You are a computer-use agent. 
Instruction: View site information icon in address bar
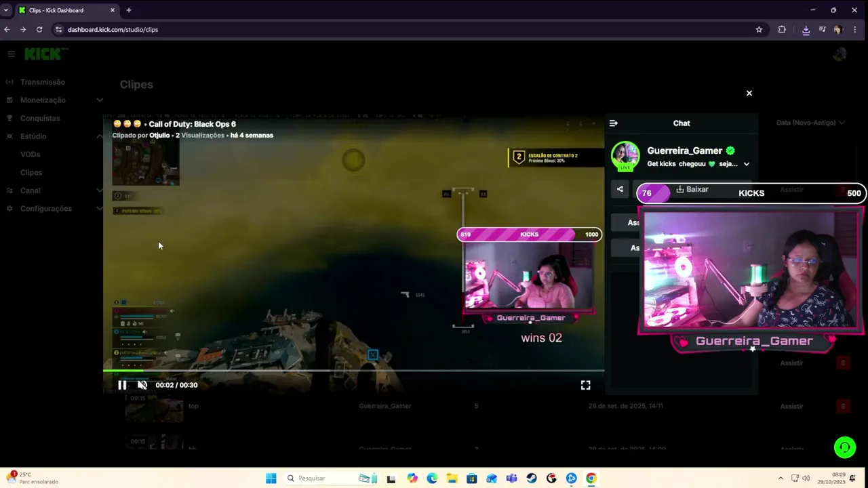coord(58,30)
